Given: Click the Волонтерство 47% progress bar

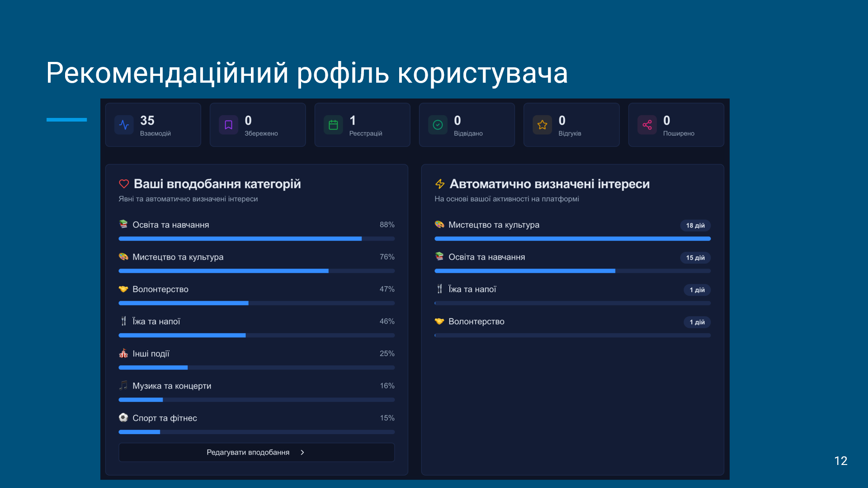Looking at the screenshot, I should (x=256, y=303).
